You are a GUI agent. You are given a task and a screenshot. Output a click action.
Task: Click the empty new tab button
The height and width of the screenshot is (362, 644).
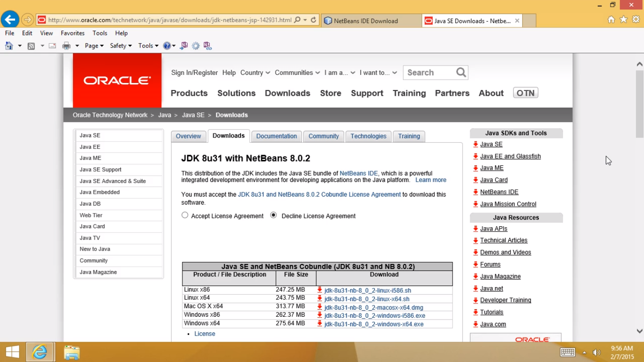tap(529, 21)
